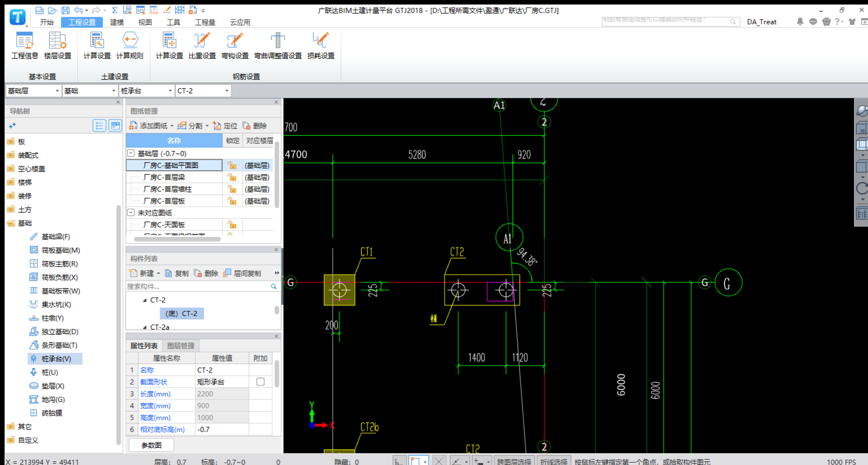Open 弯曲调整值设置 bend adjustment tool
This screenshot has width=868, height=465.
click(x=278, y=45)
